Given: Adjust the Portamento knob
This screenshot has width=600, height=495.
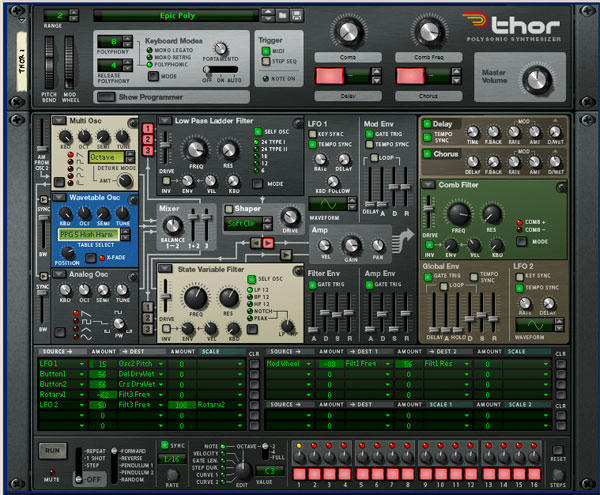Looking at the screenshot, I should coord(220,49).
